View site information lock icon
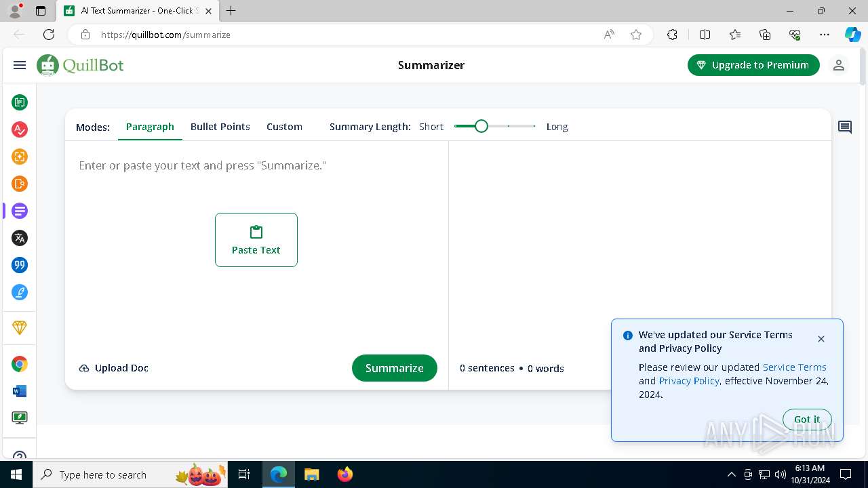Image resolution: width=868 pixels, height=488 pixels. click(x=85, y=35)
